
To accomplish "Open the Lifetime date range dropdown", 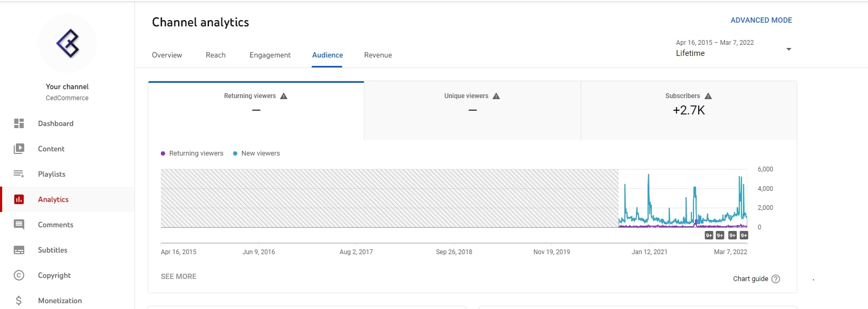I will point(734,49).
